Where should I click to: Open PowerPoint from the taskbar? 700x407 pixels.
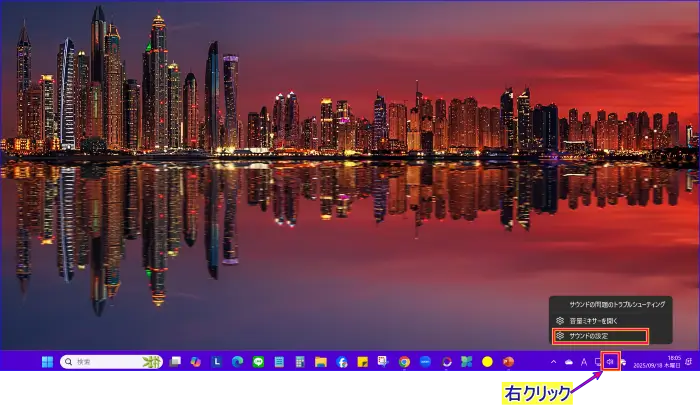(509, 362)
